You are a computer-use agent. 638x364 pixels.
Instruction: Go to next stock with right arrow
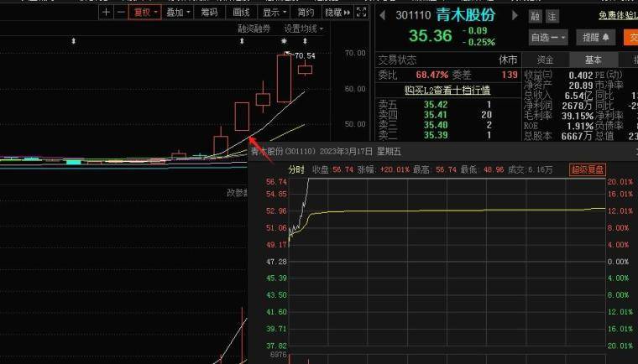(x=515, y=15)
